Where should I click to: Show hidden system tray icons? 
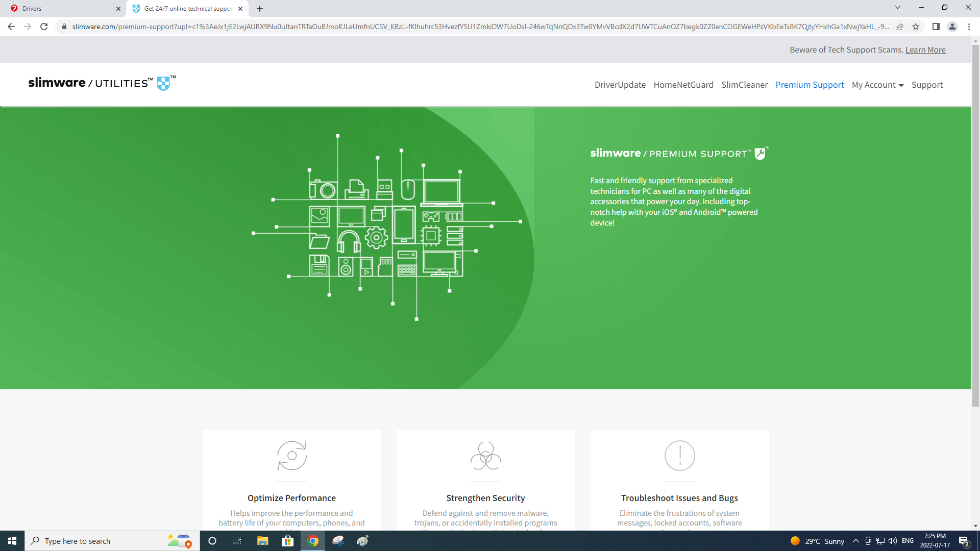click(x=856, y=541)
